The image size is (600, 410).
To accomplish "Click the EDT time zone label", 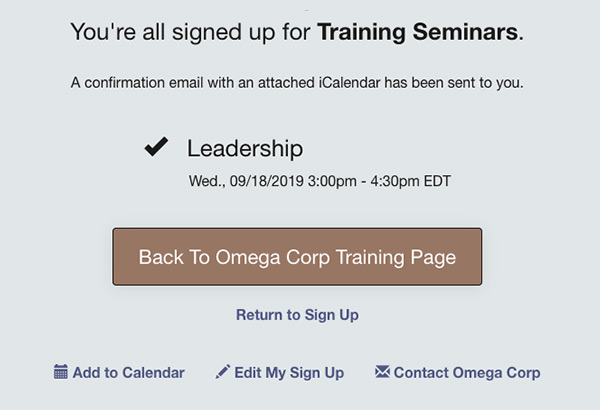I will point(437,181).
